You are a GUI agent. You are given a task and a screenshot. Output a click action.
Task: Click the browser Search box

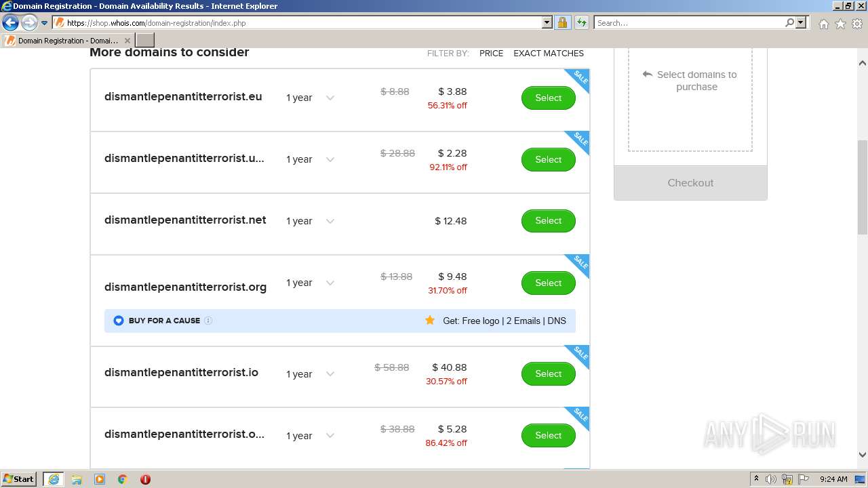(x=689, y=23)
